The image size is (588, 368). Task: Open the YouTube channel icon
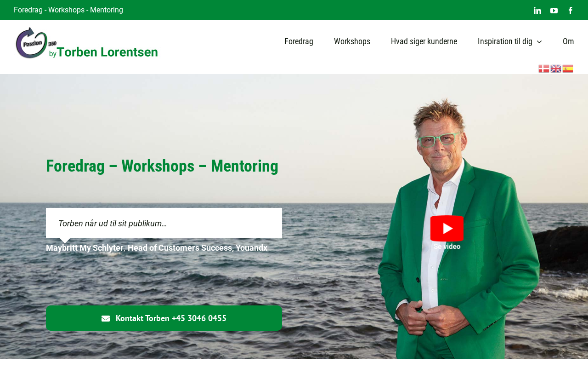click(x=554, y=11)
